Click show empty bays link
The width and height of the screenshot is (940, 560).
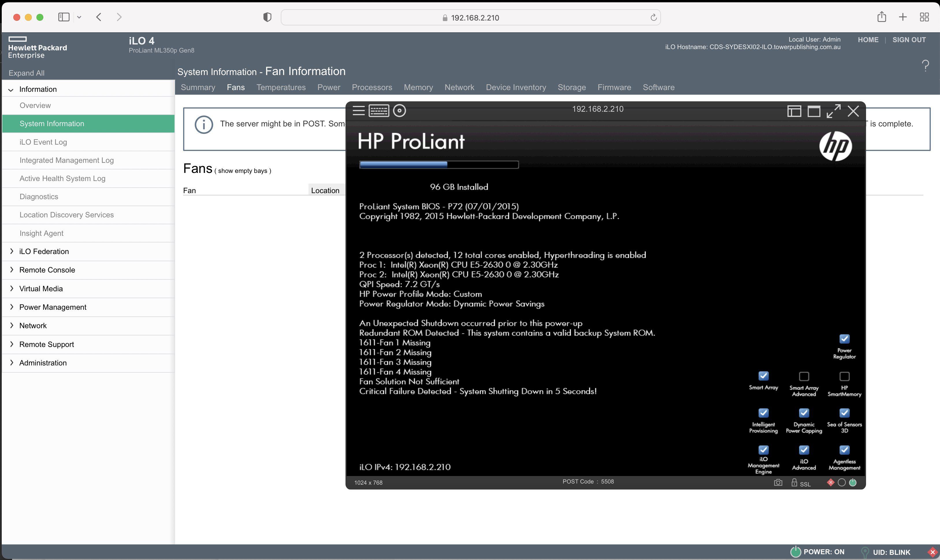pos(243,171)
